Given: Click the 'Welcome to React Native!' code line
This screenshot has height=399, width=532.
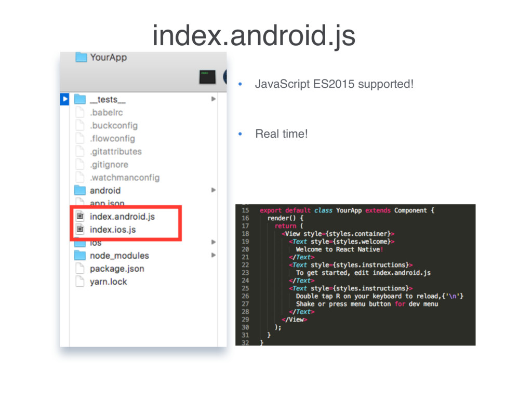Looking at the screenshot, I should [x=339, y=249].
